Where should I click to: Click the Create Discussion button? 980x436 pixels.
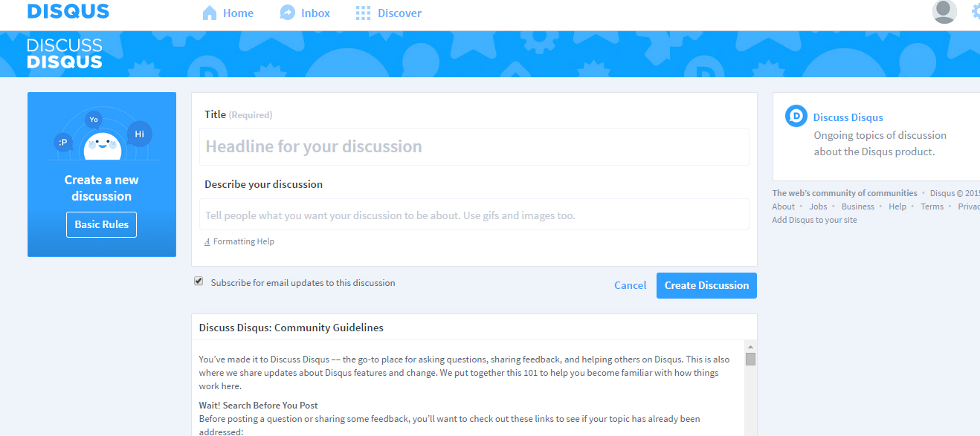tap(706, 285)
